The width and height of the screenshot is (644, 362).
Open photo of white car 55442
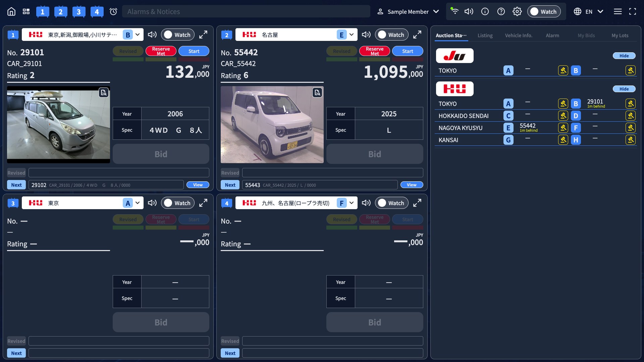(x=272, y=125)
